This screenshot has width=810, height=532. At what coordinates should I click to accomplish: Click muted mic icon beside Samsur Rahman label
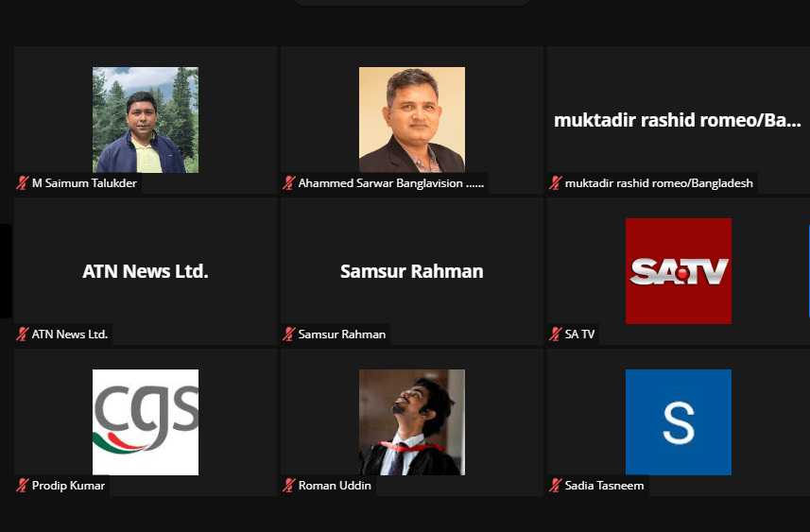click(289, 335)
